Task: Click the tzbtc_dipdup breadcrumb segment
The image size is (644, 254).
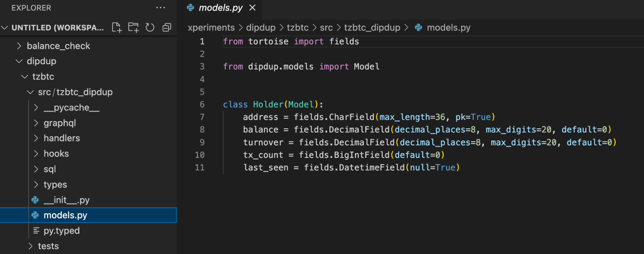Action: (372, 28)
